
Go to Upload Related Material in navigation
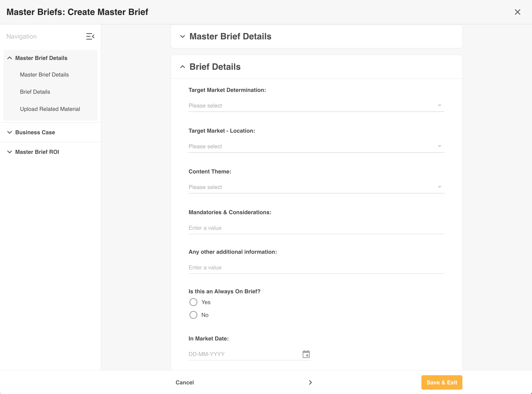50,109
